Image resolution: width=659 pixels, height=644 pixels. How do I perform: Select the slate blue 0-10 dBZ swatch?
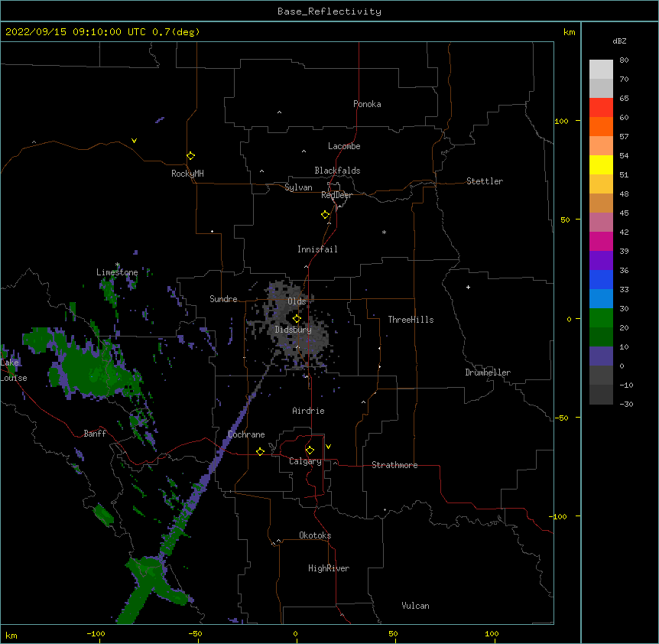coord(601,356)
